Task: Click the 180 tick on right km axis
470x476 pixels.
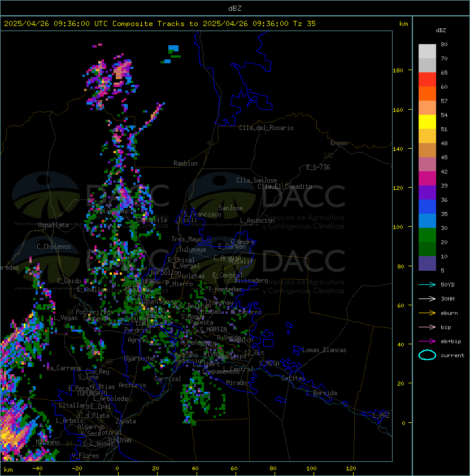Action: pyautogui.click(x=398, y=71)
